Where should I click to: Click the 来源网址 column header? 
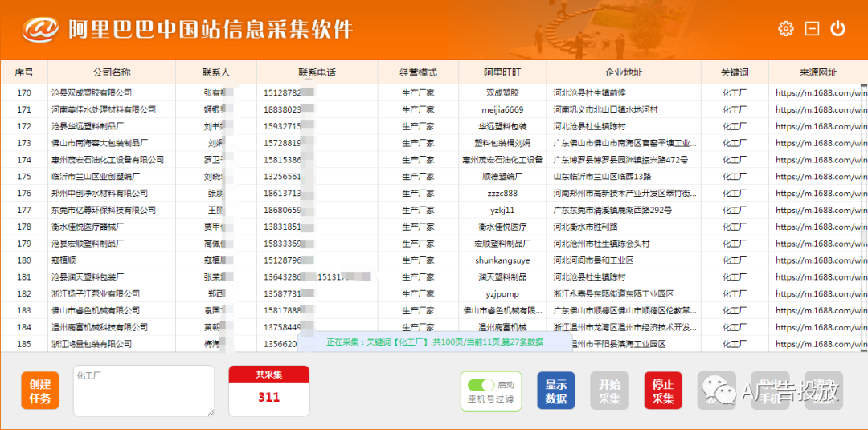[818, 72]
